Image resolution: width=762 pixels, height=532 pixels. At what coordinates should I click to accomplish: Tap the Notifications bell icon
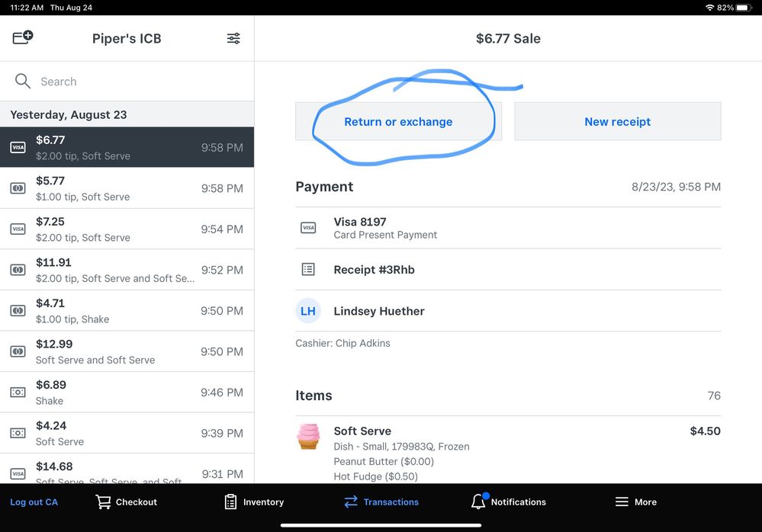(x=478, y=502)
